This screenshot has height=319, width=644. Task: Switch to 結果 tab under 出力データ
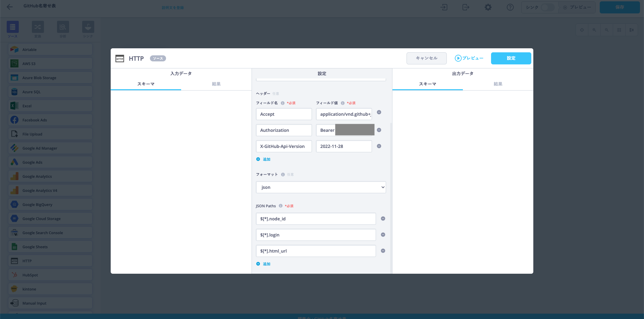(498, 84)
